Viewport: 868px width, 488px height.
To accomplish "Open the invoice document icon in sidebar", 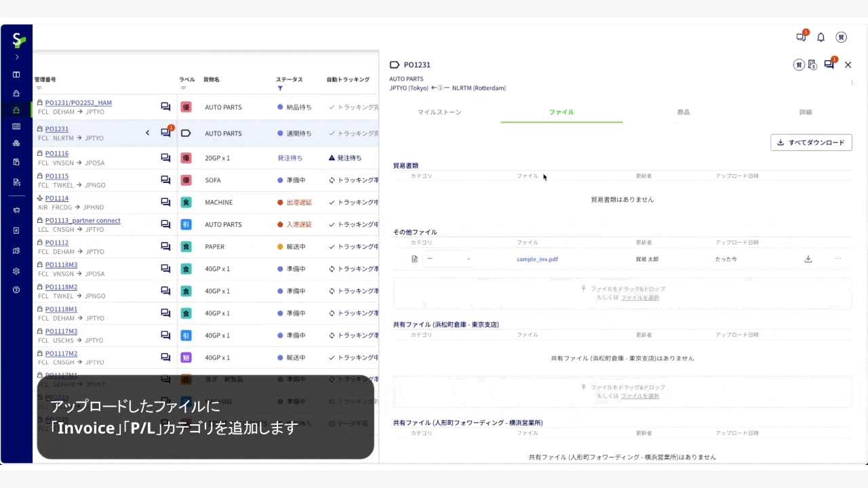I will coord(16,182).
